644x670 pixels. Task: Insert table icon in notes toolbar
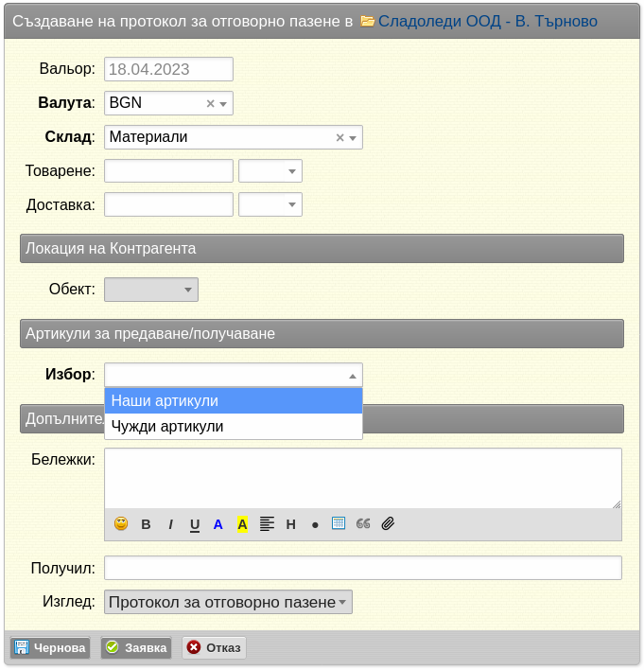coord(339,523)
